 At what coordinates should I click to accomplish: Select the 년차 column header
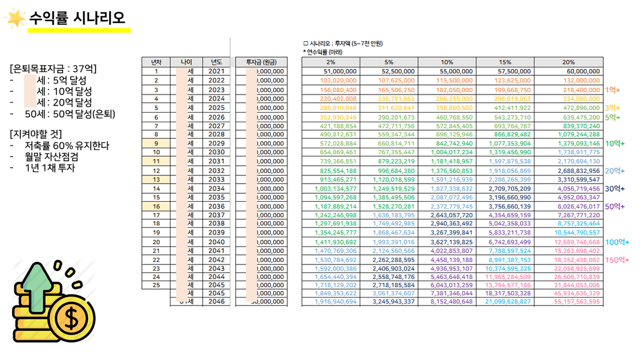tap(156, 62)
